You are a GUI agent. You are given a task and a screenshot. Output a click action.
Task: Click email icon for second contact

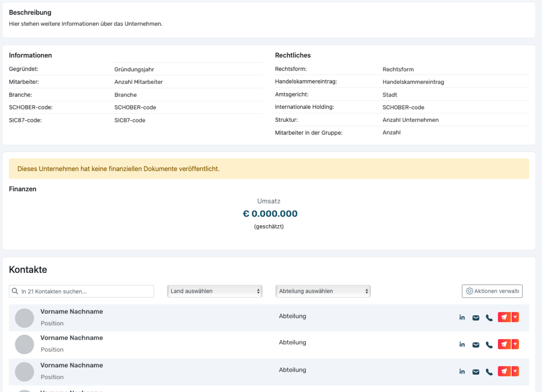click(476, 345)
